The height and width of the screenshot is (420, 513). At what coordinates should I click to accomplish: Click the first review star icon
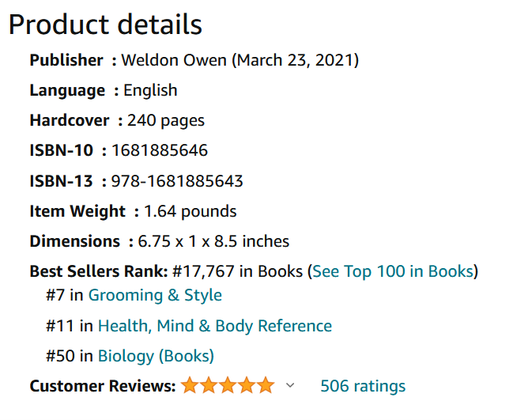click(x=190, y=385)
